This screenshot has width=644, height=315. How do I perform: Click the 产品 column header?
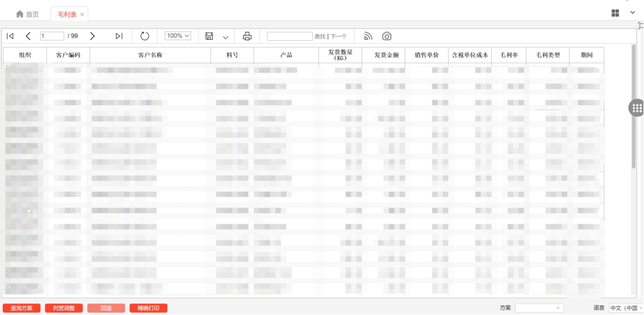(287, 55)
